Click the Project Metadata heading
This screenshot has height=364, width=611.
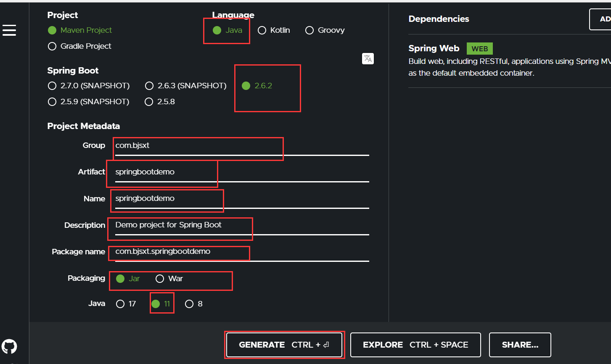pyautogui.click(x=83, y=126)
